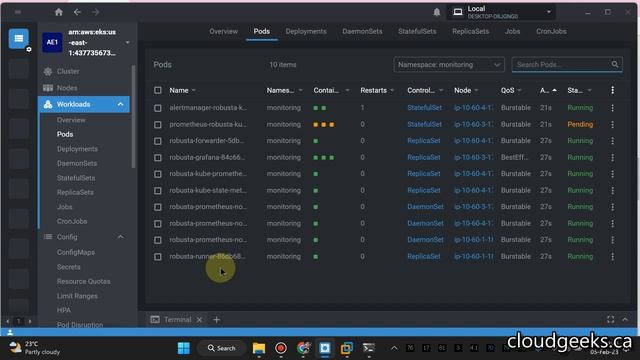
Task: Go back with the left arrow icon
Action: tap(77, 12)
